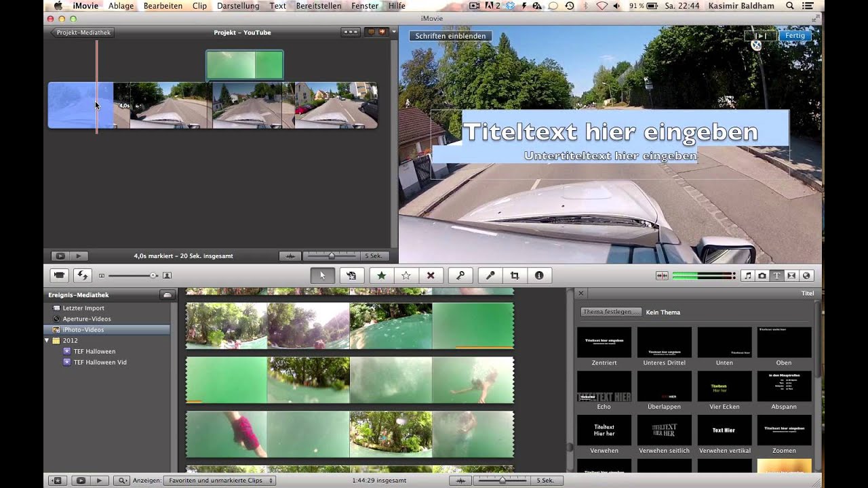Close the Titel browser panel
The image size is (868, 488).
(x=580, y=293)
